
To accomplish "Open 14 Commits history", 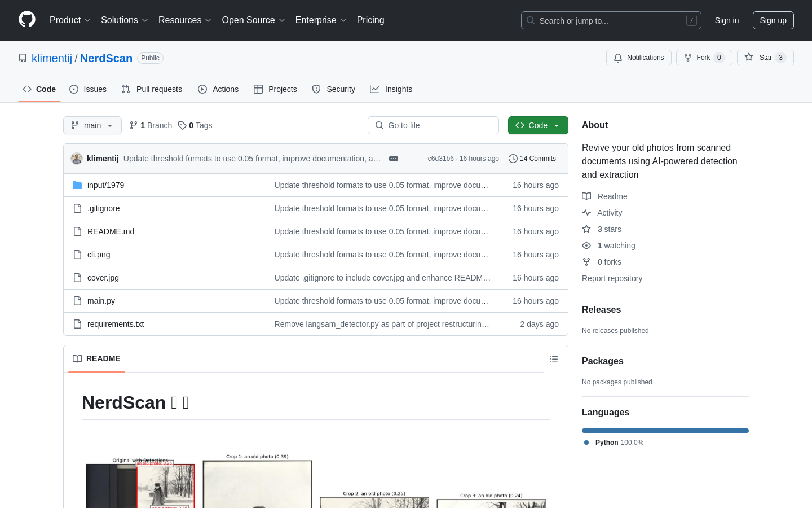I will tap(532, 159).
